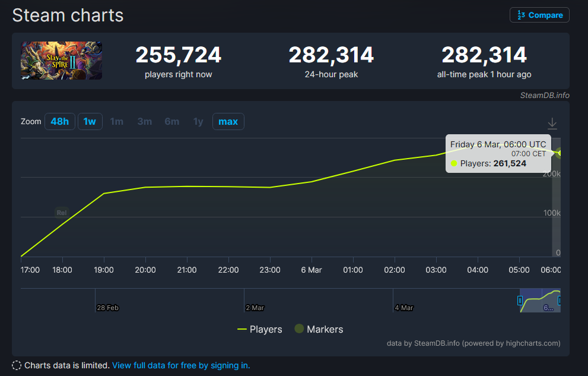The image size is (588, 376).
Task: Select the 1w zoom range
Action: click(x=90, y=122)
